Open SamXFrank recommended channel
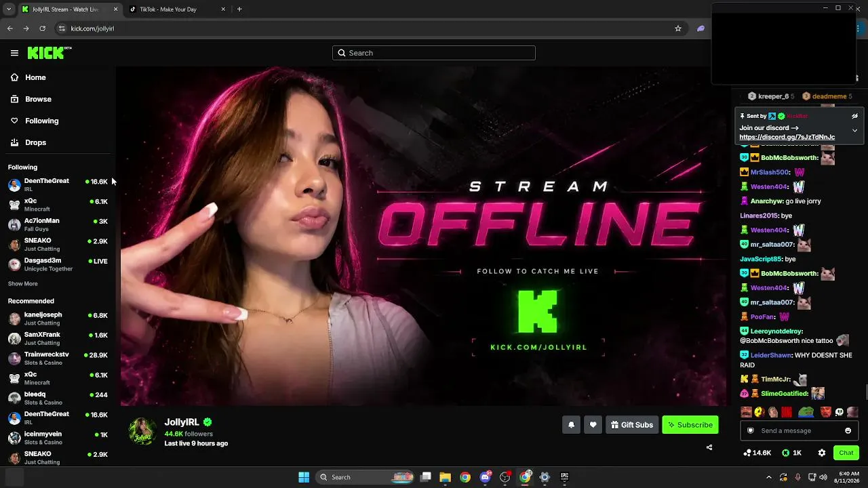The image size is (868, 488). tap(58, 338)
